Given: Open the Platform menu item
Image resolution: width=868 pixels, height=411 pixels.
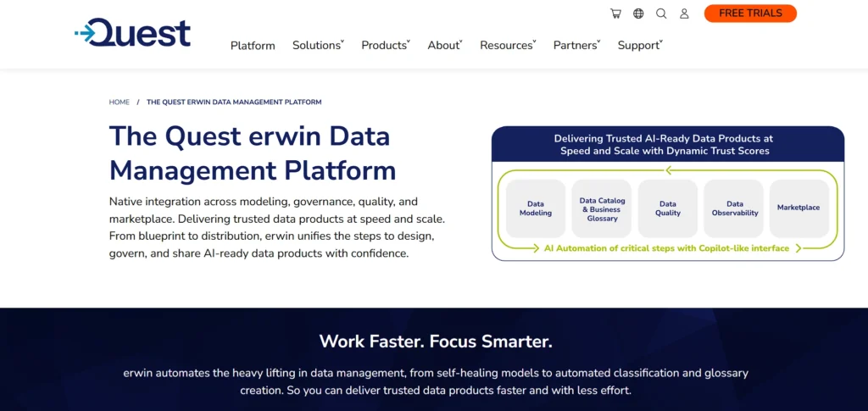Looking at the screenshot, I should click(x=253, y=46).
